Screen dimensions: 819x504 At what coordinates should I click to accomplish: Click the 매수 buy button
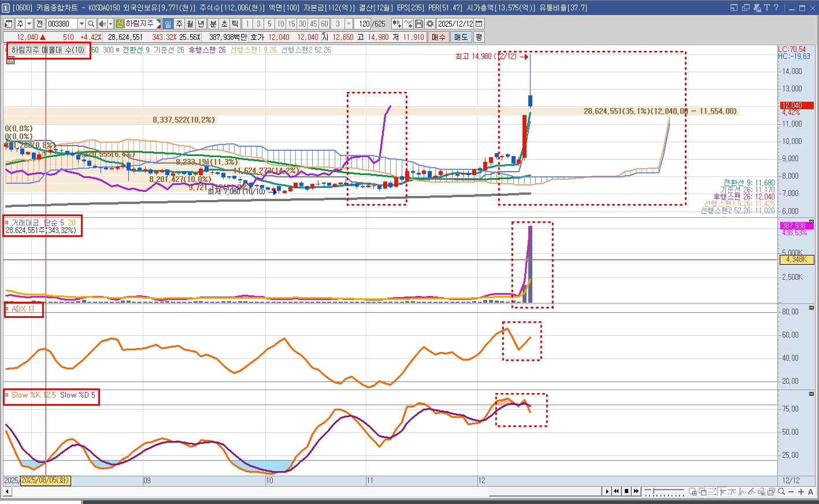439,37
